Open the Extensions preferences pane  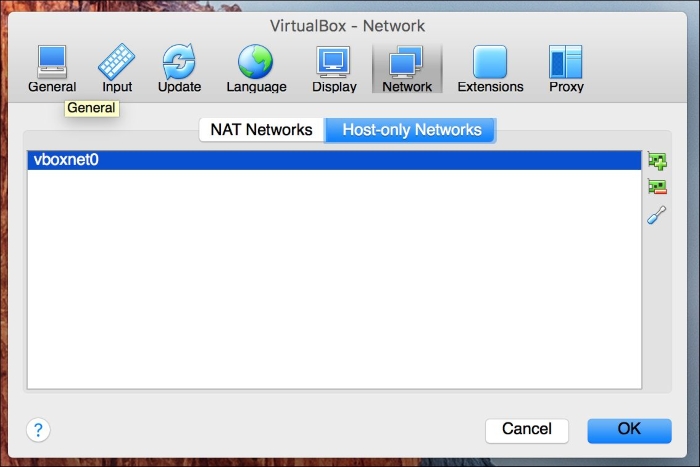coord(490,69)
